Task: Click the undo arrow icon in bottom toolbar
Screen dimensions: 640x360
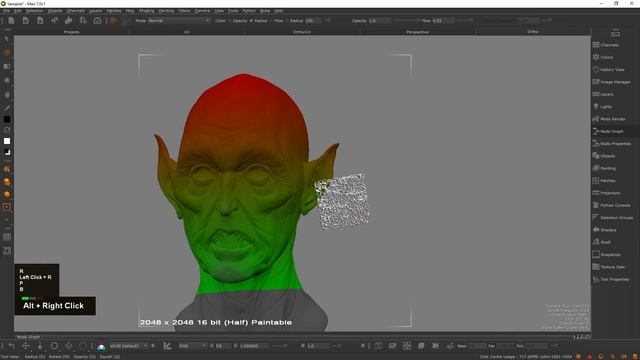Action: coord(11,346)
